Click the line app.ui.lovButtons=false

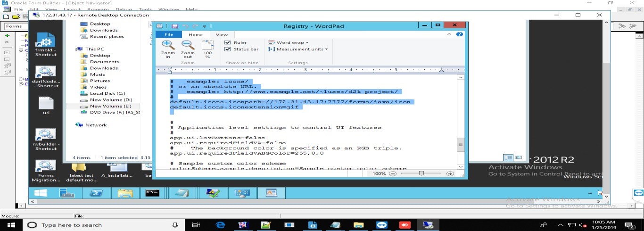tap(217, 138)
